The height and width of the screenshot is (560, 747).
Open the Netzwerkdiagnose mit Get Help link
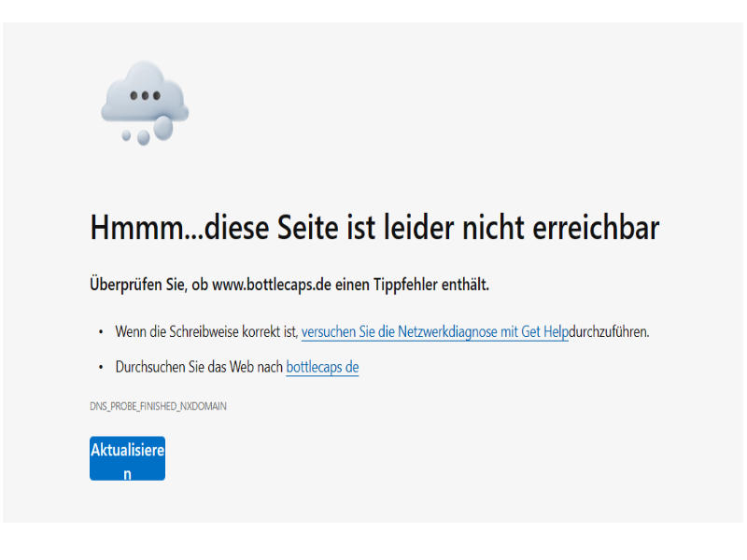click(435, 332)
